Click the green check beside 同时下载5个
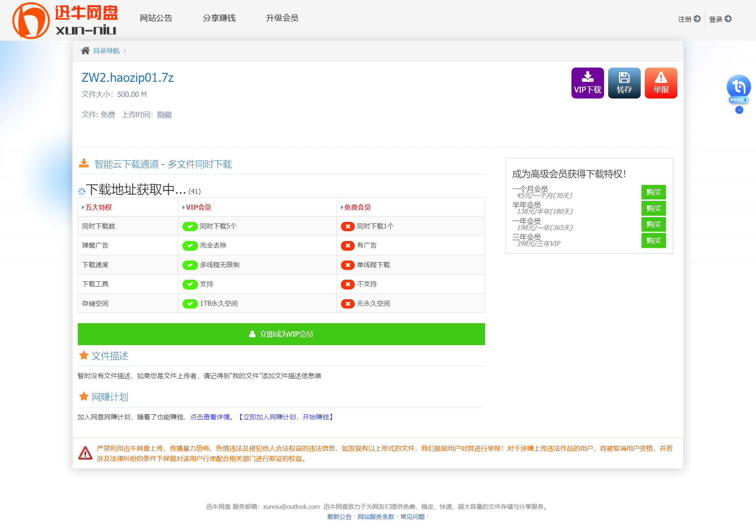The image size is (756, 532). tap(190, 226)
